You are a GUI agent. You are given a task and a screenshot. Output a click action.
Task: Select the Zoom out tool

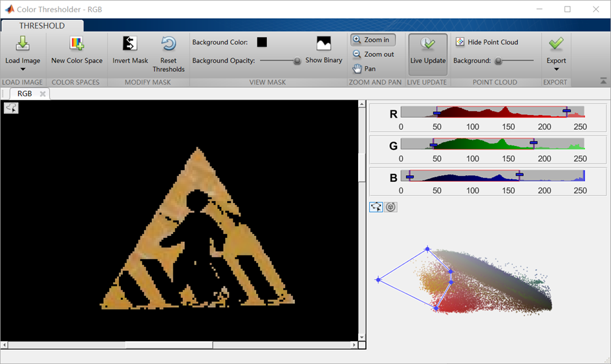(373, 54)
